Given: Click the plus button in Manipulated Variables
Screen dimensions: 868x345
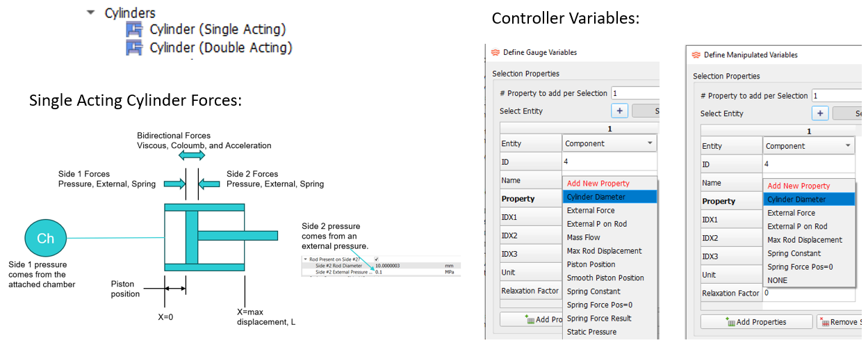Looking at the screenshot, I should pos(821,113).
